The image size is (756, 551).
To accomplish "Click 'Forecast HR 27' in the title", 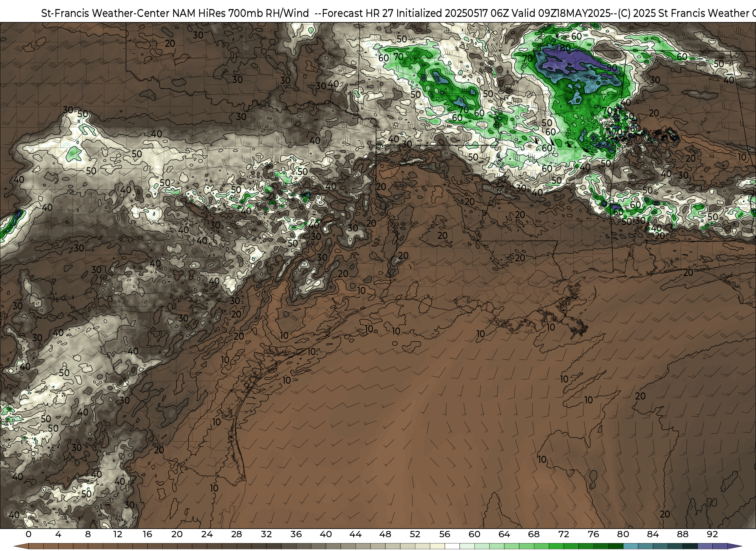I will pos(358,13).
